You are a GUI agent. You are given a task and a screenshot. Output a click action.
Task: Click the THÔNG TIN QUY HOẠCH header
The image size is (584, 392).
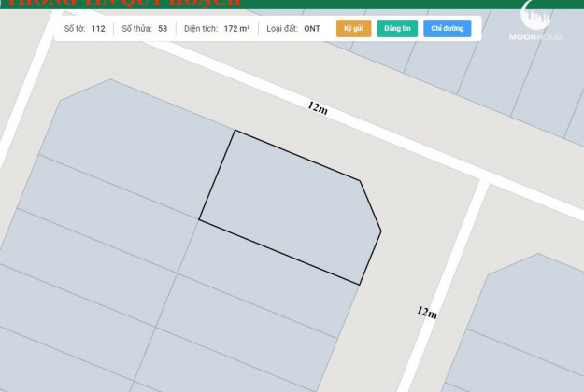coord(112,5)
